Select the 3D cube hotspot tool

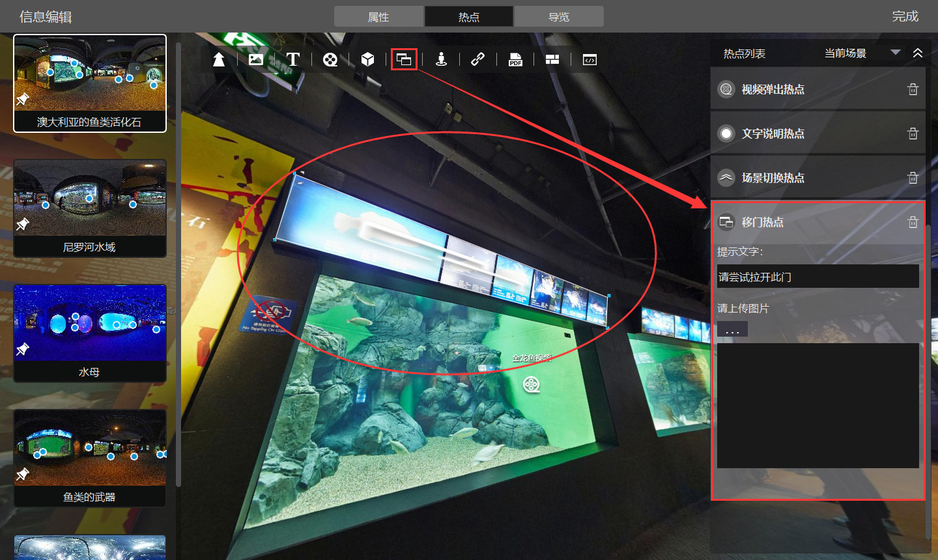pos(367,60)
